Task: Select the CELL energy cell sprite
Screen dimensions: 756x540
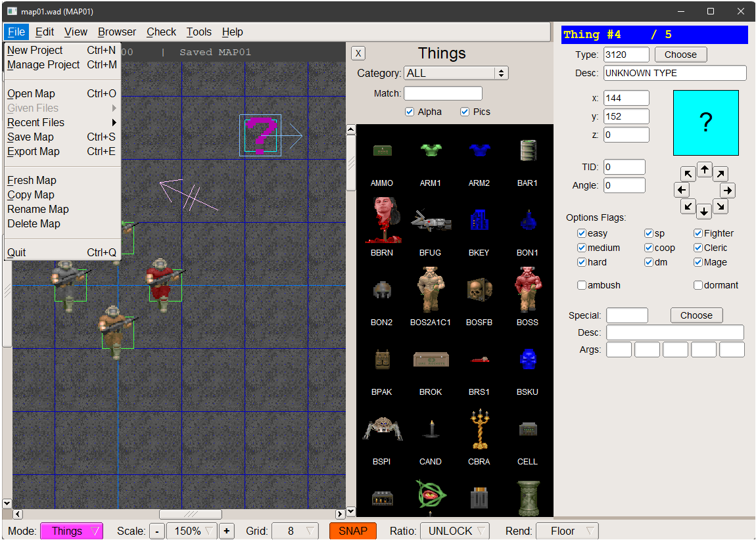Action: pos(529,429)
